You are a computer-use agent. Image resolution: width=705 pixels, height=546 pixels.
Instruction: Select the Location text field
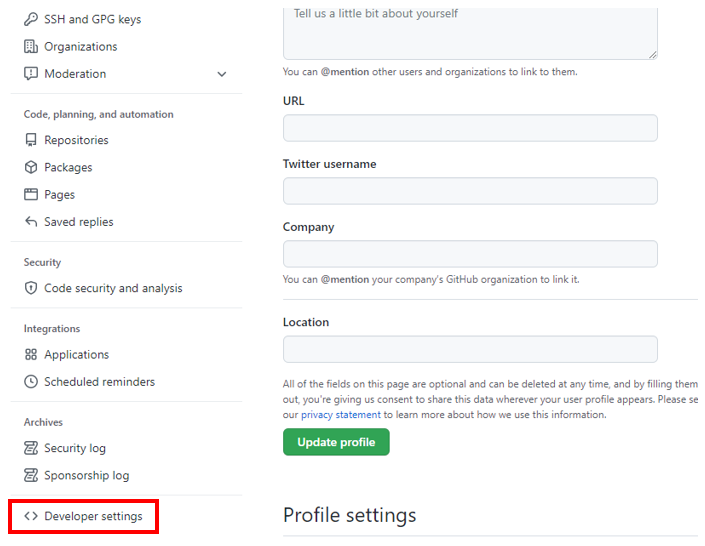470,349
